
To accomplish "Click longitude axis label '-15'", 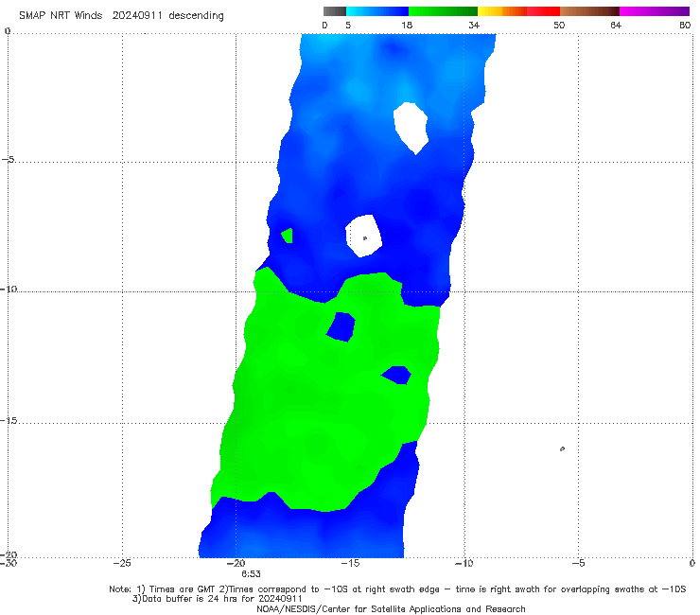I will click(x=350, y=564).
